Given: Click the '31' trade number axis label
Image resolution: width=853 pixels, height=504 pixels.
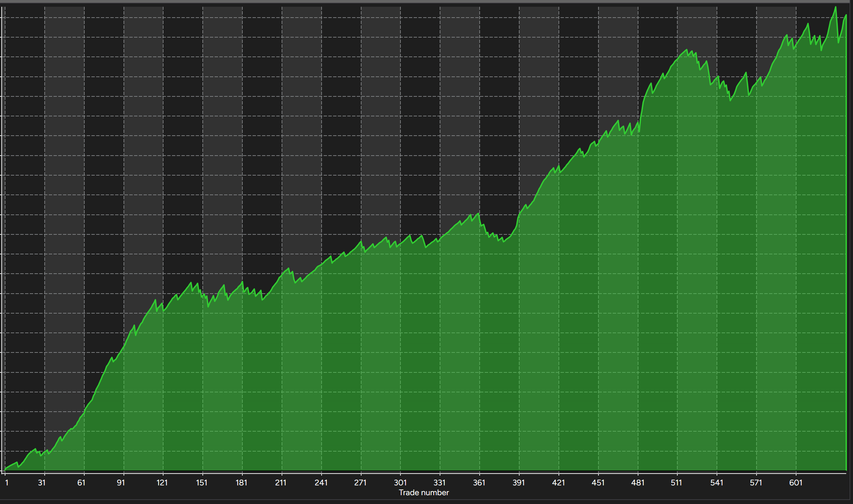Looking at the screenshot, I should 42,483.
